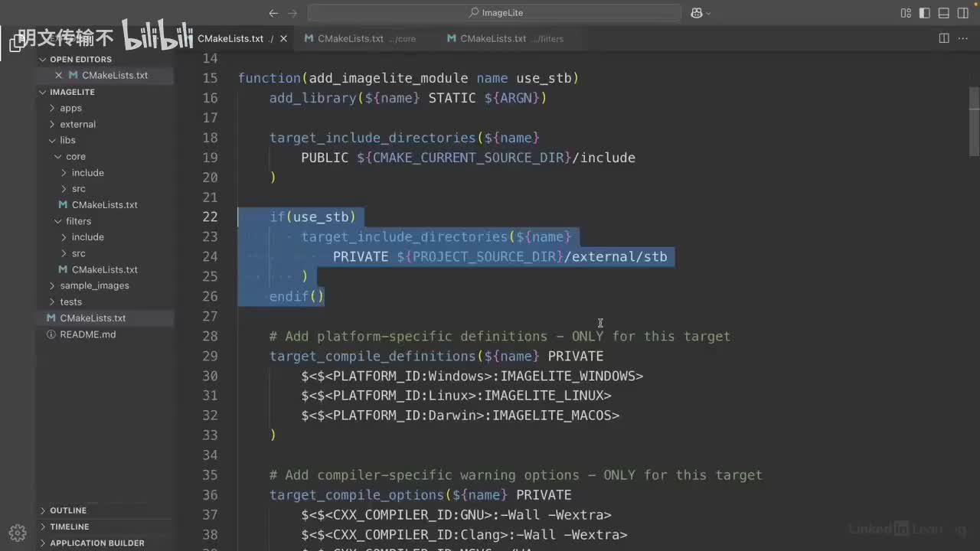Close the active CMakeLists.txt tab
This screenshot has height=551, width=980.
284,38
